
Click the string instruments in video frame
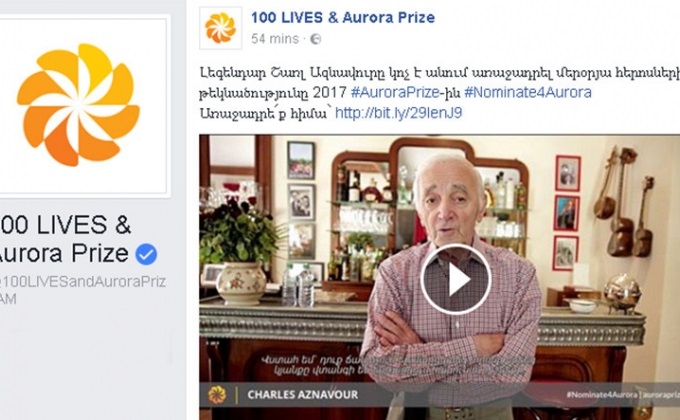(x=624, y=203)
